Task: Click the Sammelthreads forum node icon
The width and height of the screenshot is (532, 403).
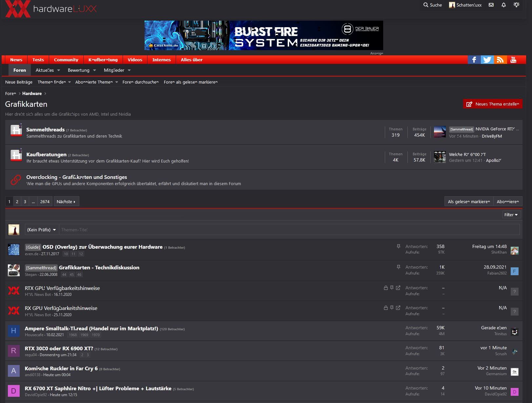Action: [x=16, y=130]
